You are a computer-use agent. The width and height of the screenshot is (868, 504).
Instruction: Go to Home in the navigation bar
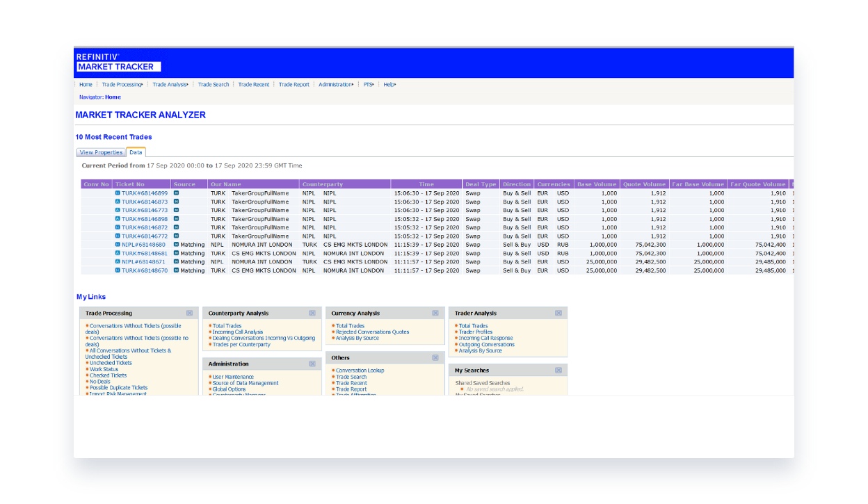tap(86, 85)
